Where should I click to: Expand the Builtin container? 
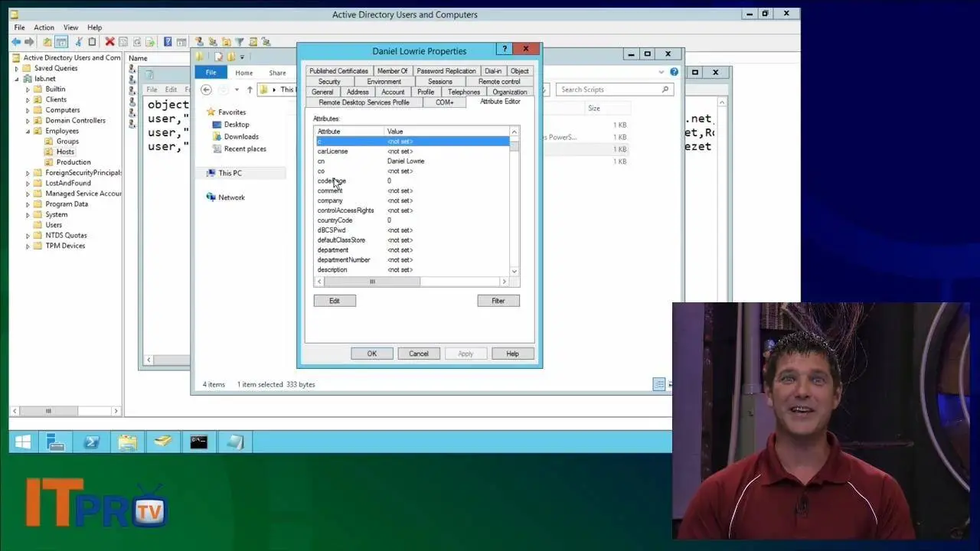tap(28, 89)
